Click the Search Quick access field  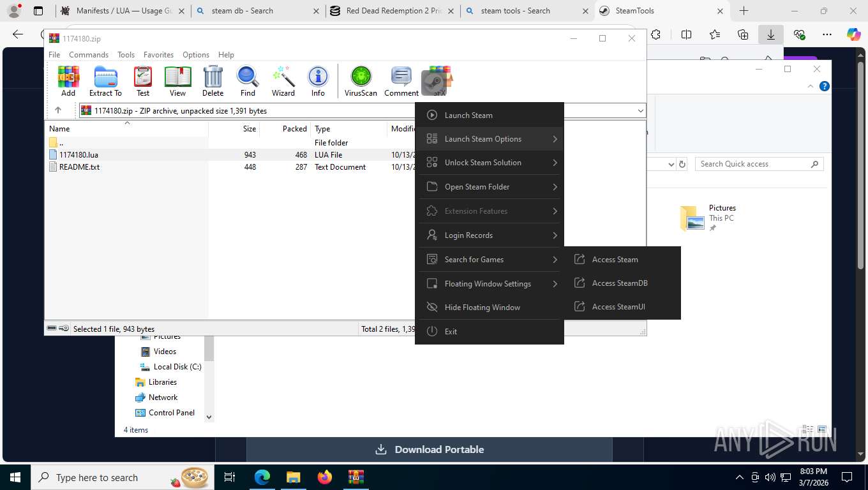pyautogui.click(x=759, y=164)
